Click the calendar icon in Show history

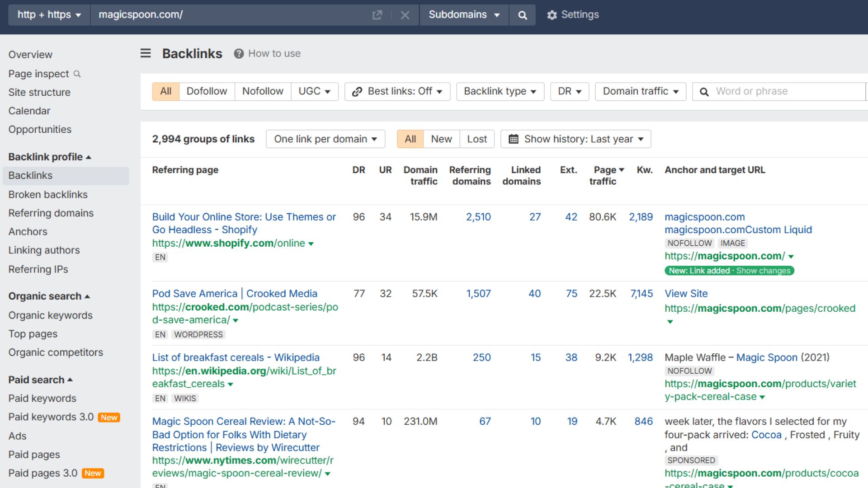[x=514, y=139]
